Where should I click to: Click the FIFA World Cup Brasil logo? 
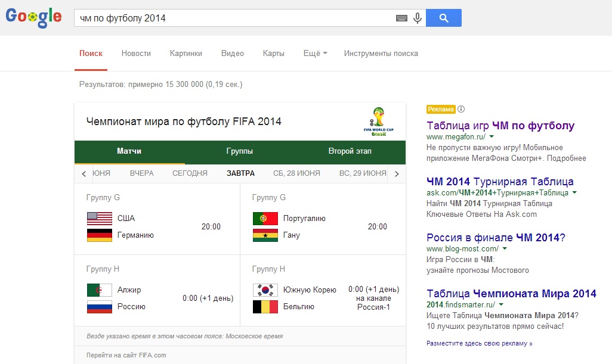pos(378,122)
